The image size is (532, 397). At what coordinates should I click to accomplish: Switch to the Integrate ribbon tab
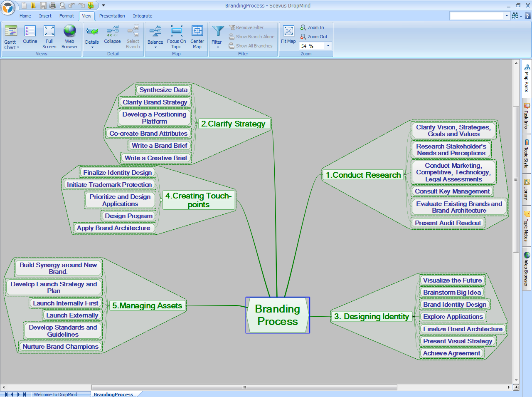point(143,16)
